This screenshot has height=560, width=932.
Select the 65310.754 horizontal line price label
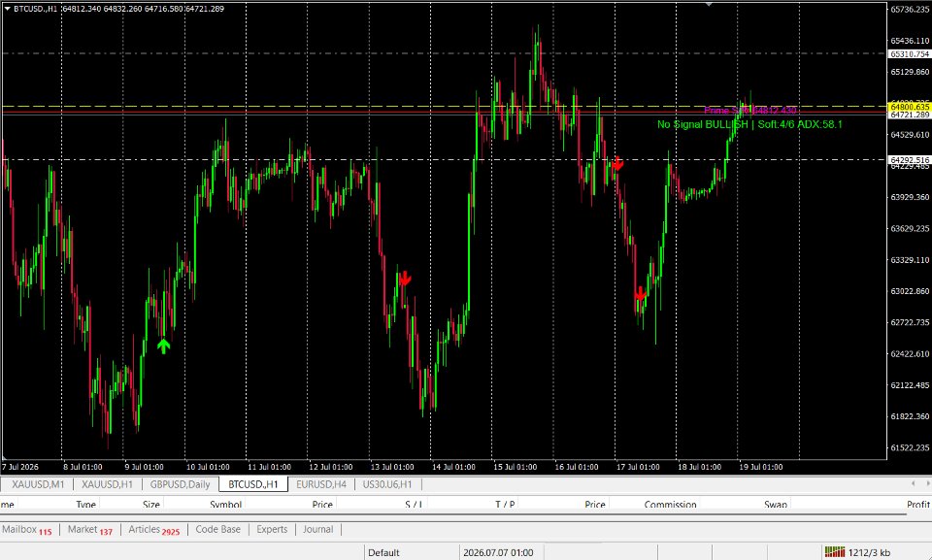click(x=910, y=54)
